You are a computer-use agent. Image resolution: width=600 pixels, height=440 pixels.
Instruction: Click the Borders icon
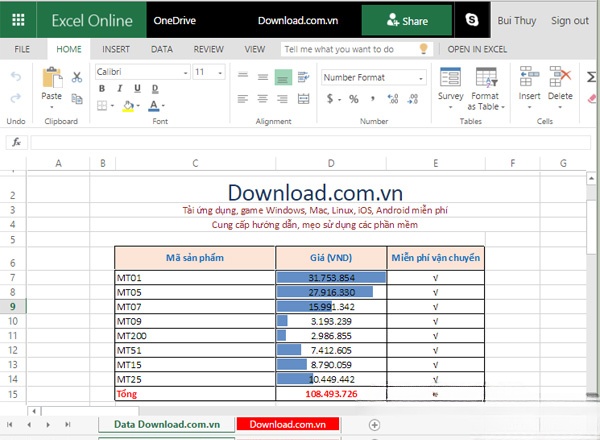[102, 105]
